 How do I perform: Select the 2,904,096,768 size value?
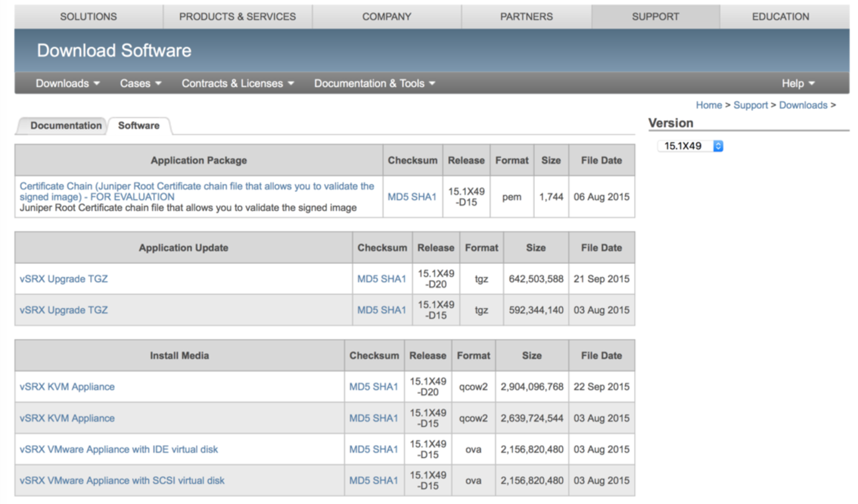coord(532,387)
